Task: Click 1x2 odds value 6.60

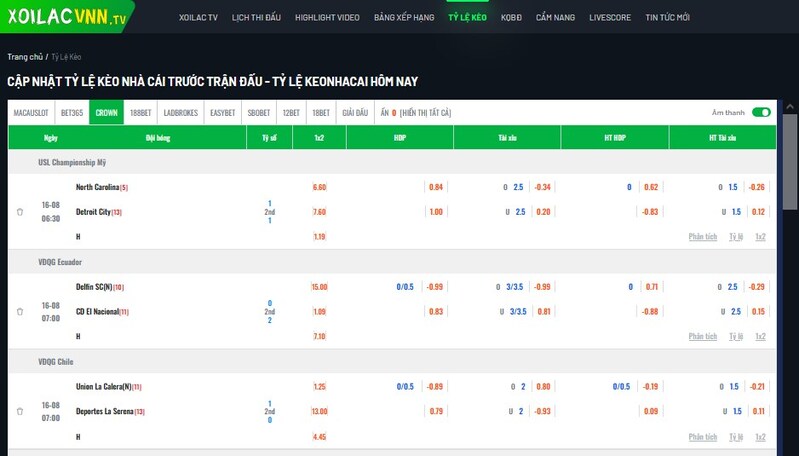Action: pyautogui.click(x=319, y=187)
